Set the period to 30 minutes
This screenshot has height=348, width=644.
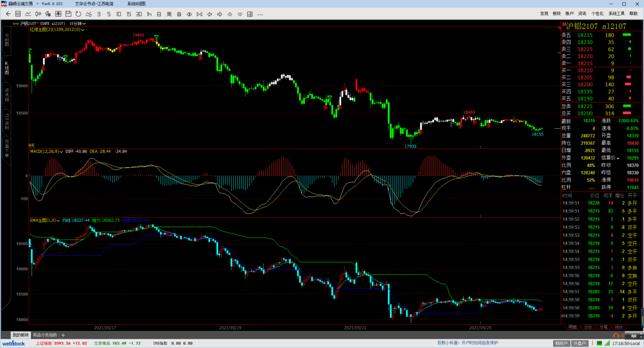click(139, 14)
